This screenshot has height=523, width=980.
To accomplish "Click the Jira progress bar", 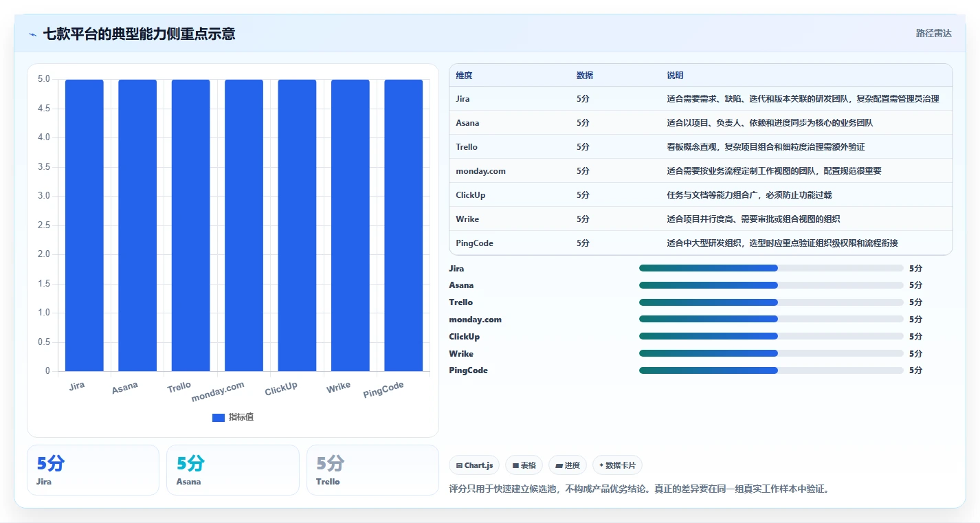I will [771, 268].
